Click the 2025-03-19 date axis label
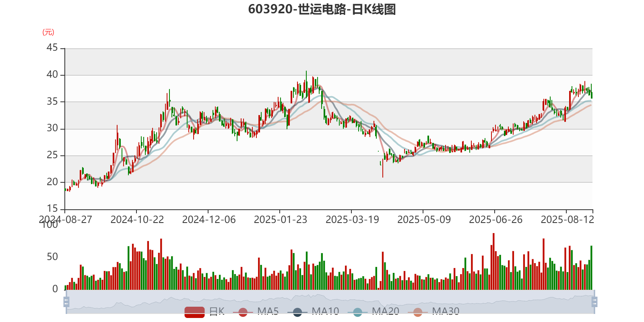Image resolution: width=644 pixels, height=322 pixels. pos(352,220)
